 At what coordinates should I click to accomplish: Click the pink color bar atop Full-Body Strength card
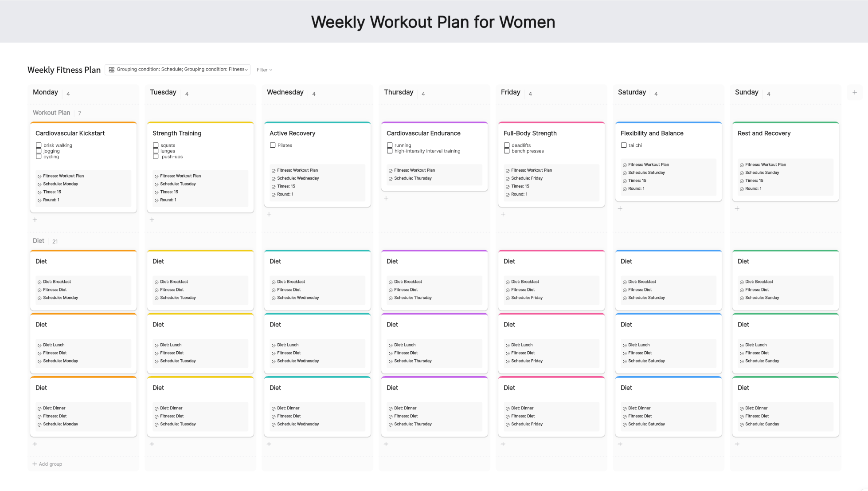[551, 123]
